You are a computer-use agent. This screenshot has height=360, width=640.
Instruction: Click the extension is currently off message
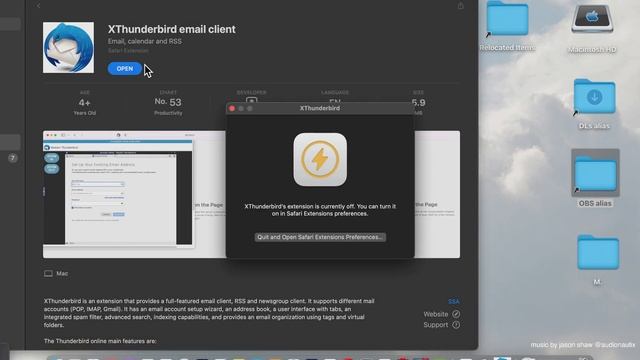coord(320,210)
